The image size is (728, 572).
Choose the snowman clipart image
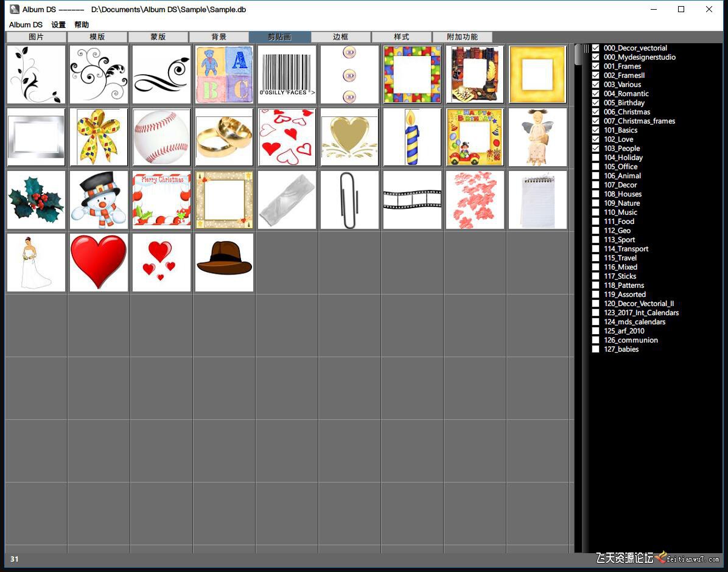coord(99,200)
